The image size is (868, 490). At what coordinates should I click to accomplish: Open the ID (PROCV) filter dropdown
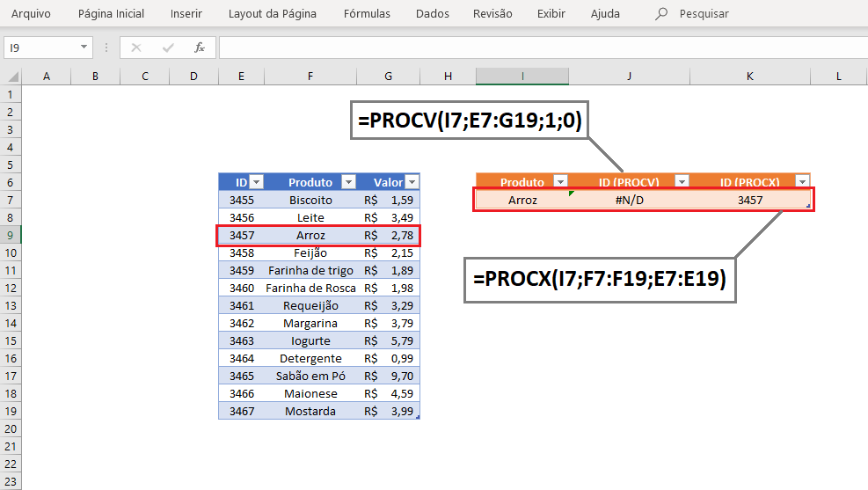pos(682,181)
